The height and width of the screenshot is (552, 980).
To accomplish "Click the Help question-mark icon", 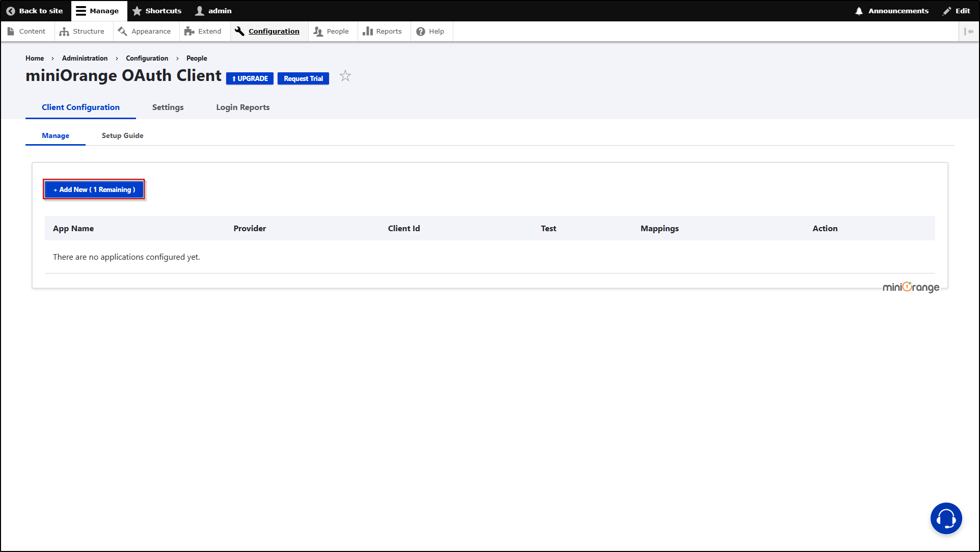I will pyautogui.click(x=419, y=31).
